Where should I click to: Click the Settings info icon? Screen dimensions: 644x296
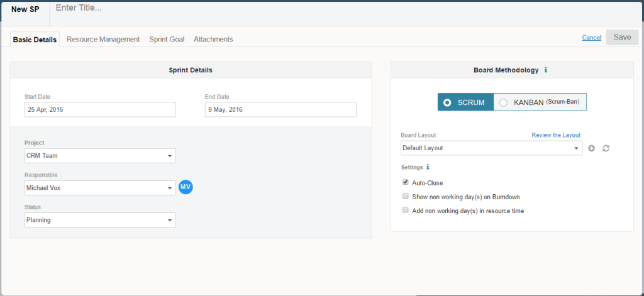tap(428, 167)
